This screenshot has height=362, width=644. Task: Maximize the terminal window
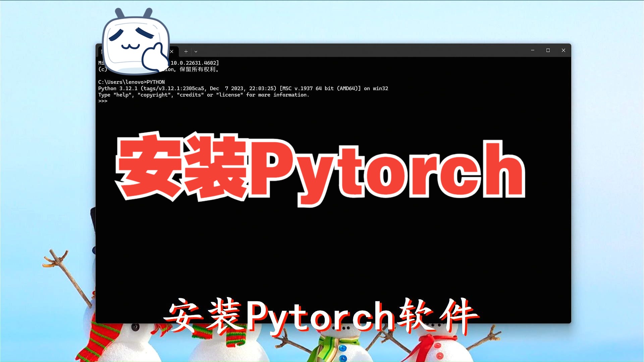(548, 50)
